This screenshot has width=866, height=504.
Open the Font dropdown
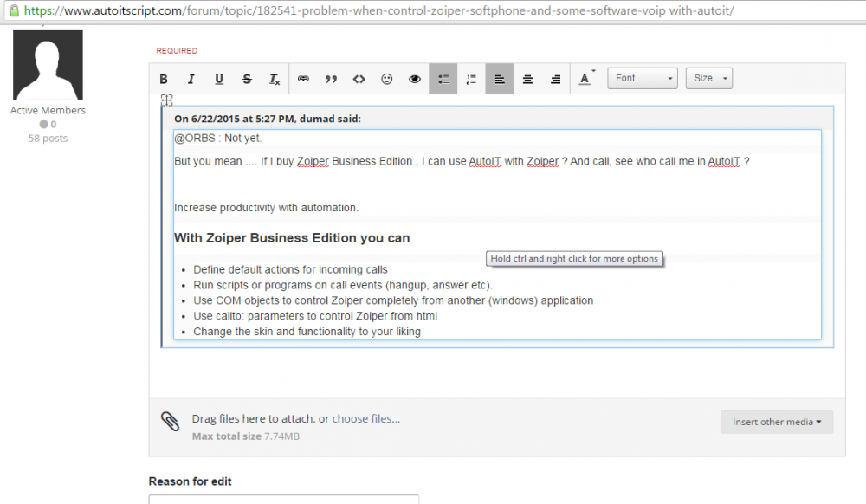(x=643, y=79)
